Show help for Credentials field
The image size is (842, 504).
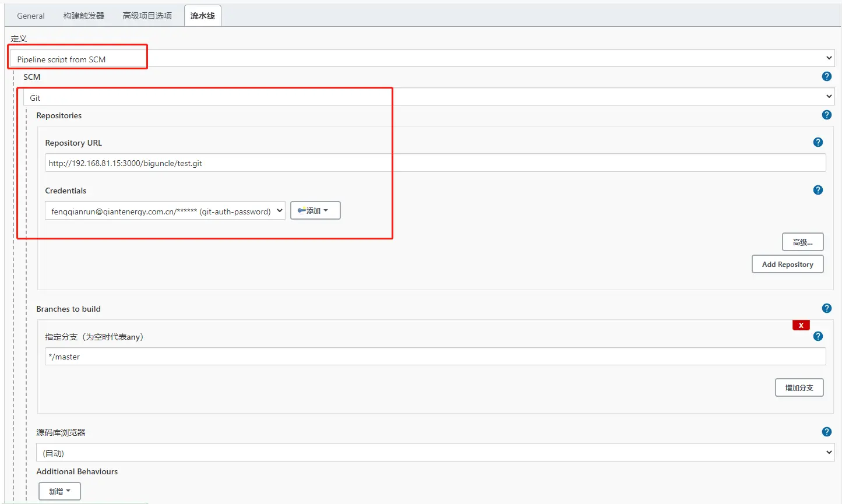point(818,190)
